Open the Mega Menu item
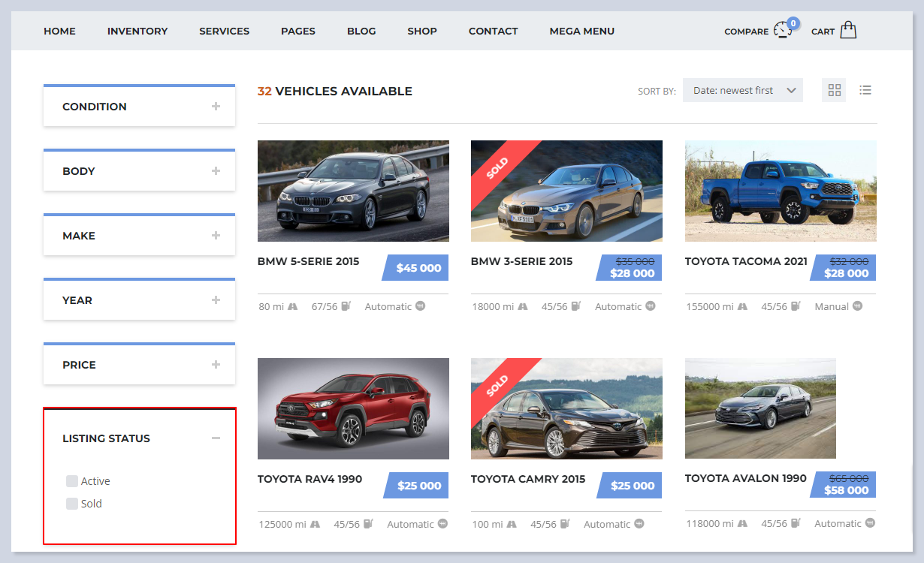Viewport: 924px width, 563px height. click(581, 31)
